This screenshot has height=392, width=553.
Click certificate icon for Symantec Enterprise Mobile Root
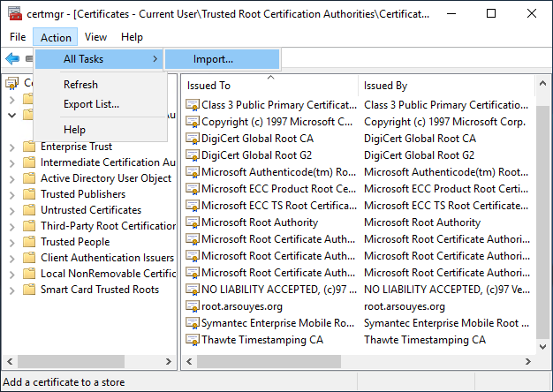click(x=193, y=323)
